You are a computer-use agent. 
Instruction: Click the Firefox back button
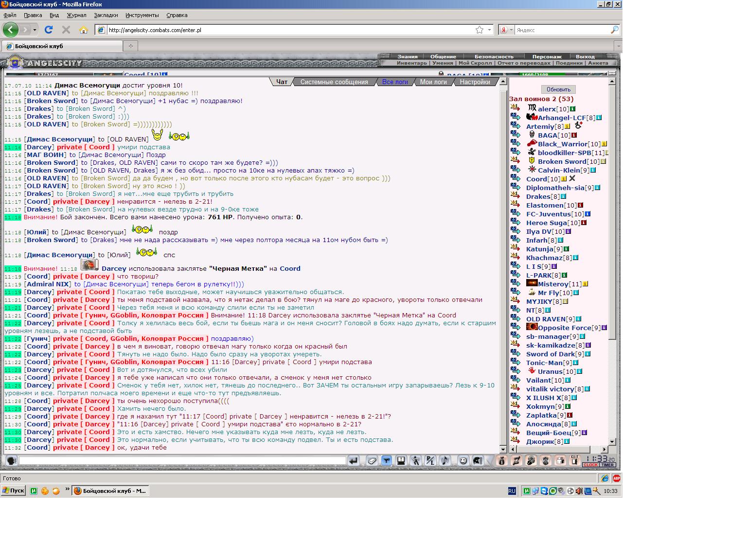click(x=11, y=30)
